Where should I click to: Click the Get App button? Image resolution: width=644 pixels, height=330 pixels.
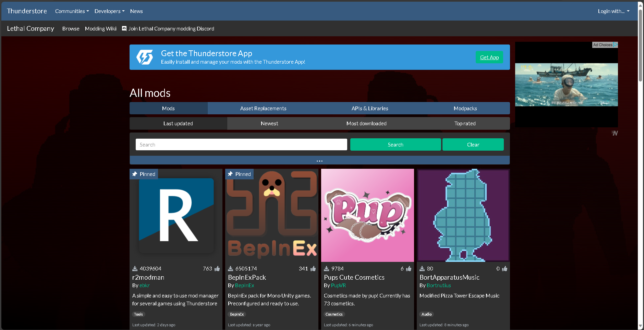(x=489, y=57)
